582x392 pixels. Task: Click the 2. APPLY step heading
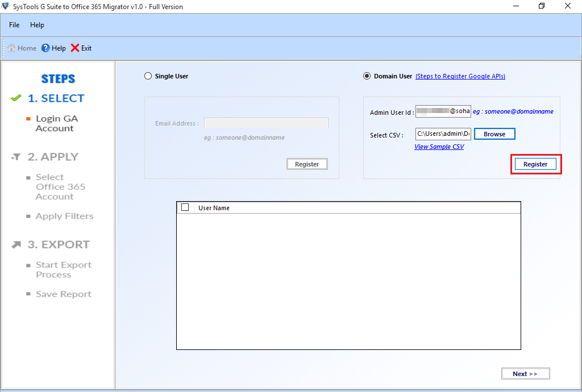pyautogui.click(x=53, y=157)
